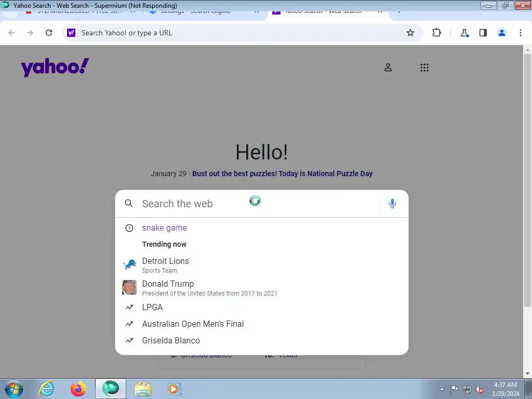Click the Yahoo favicon in the address bar

click(x=71, y=33)
